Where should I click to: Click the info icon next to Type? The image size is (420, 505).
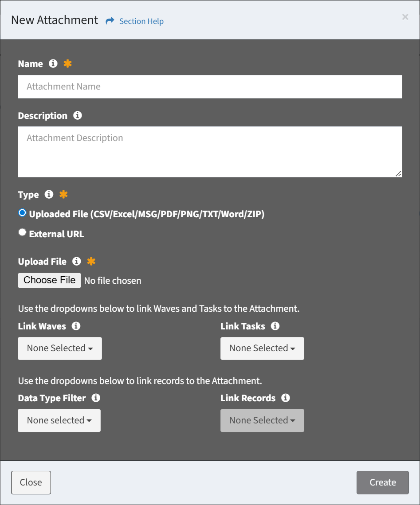tap(49, 194)
